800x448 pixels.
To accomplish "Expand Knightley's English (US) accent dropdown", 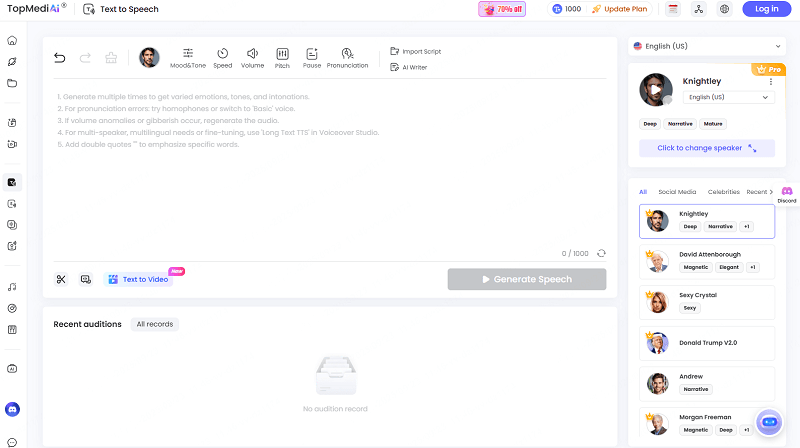I will coord(728,97).
